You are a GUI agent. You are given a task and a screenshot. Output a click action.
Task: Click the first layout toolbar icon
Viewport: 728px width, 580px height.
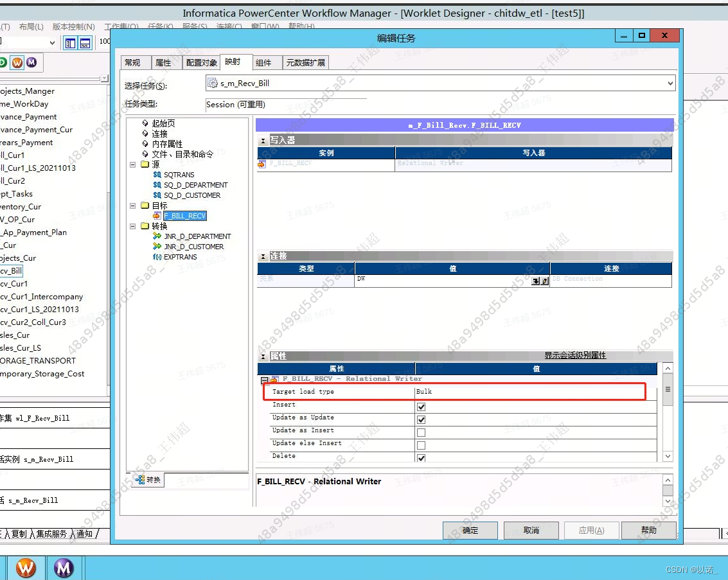click(x=70, y=44)
